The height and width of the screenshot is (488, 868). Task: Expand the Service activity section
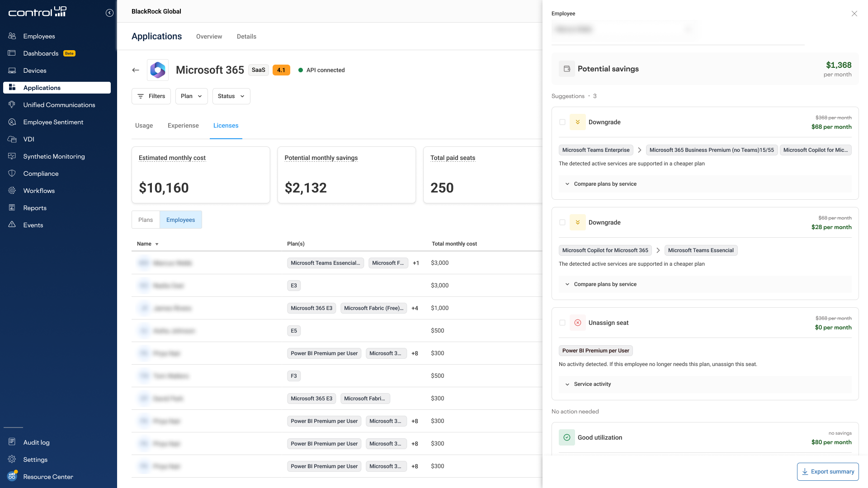(705, 384)
